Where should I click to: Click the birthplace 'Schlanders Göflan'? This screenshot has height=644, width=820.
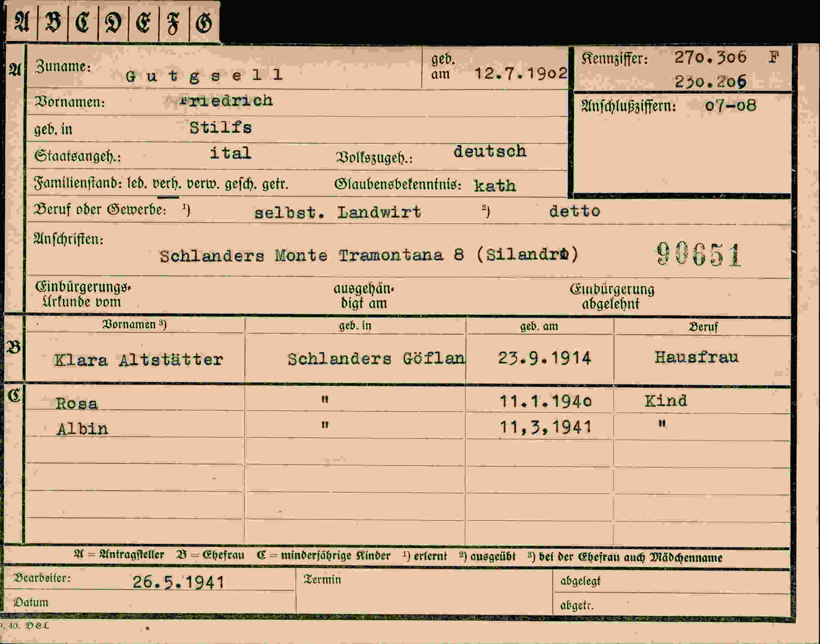click(x=376, y=358)
